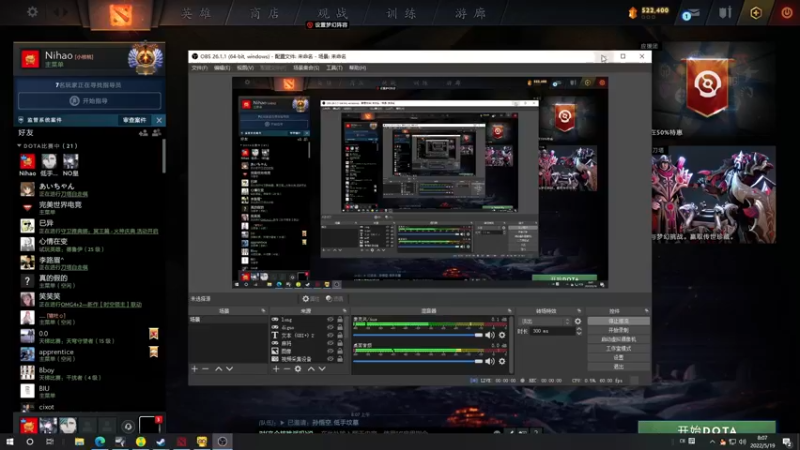Image resolution: width=800 pixels, height=450 pixels.
Task: Open OBS 工具(T) menu
Action: tap(334, 68)
